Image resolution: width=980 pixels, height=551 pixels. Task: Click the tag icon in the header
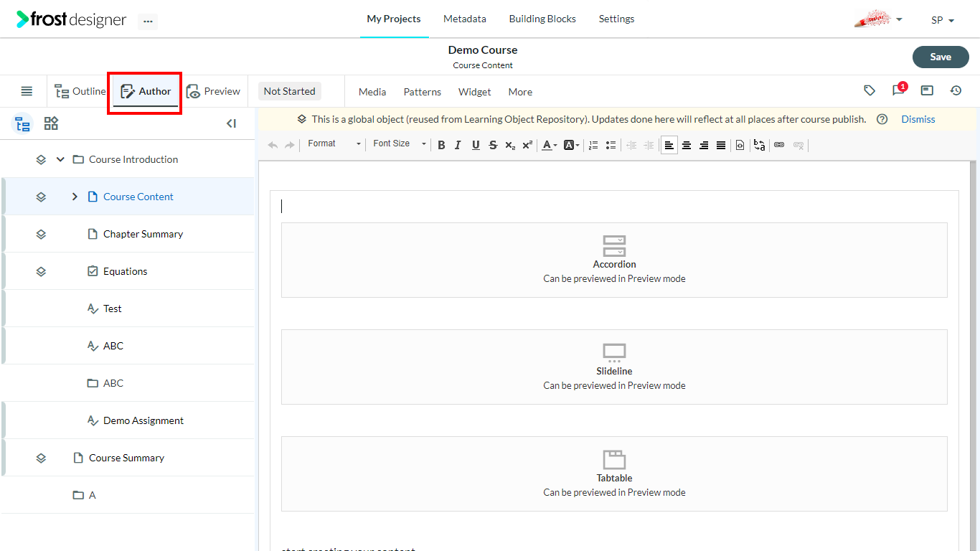870,90
